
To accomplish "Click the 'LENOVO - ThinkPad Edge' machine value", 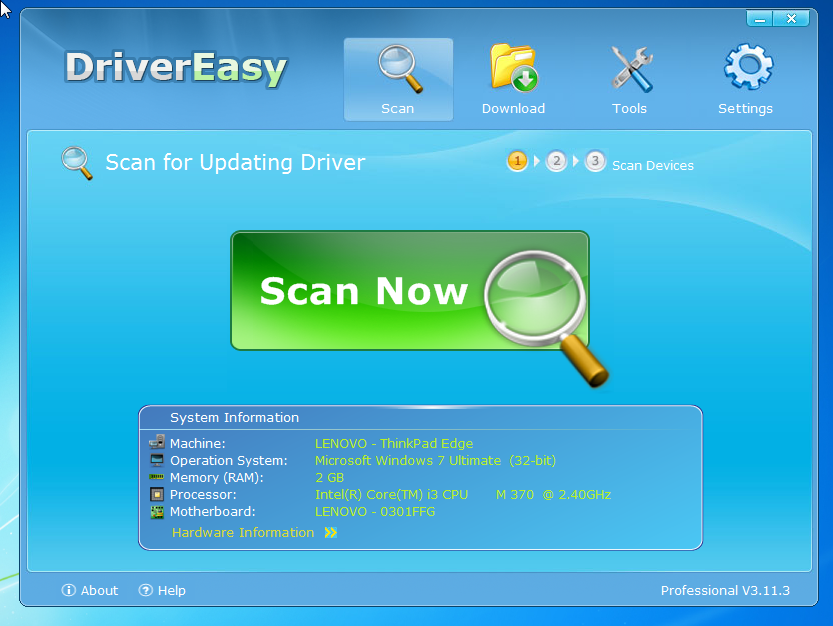I will click(x=394, y=444).
